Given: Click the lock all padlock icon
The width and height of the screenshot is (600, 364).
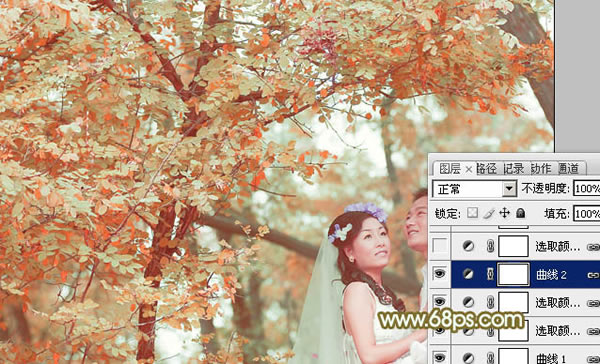Looking at the screenshot, I should [520, 213].
